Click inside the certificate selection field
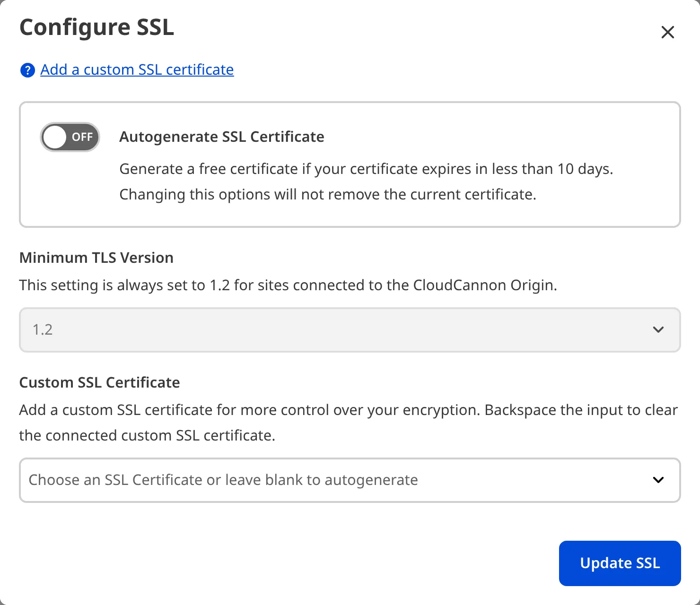This screenshot has width=700, height=605. tap(222, 480)
